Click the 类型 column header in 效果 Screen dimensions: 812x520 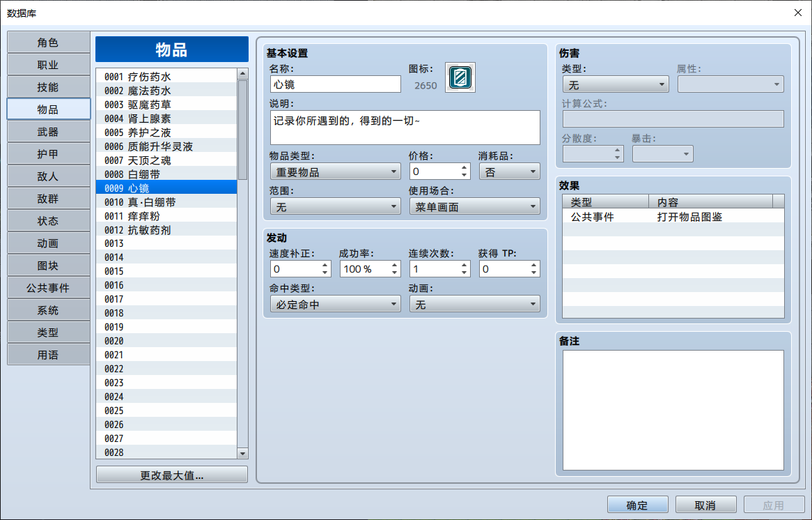[x=606, y=201]
